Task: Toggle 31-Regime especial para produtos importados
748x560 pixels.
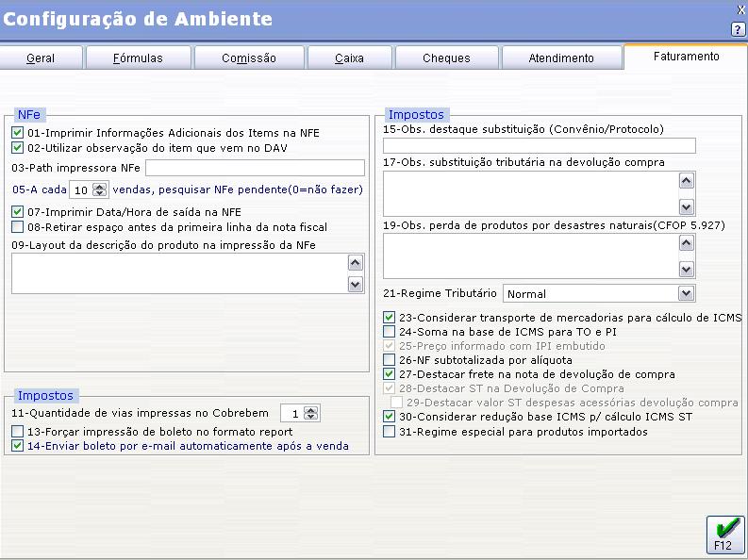Action: click(x=390, y=432)
